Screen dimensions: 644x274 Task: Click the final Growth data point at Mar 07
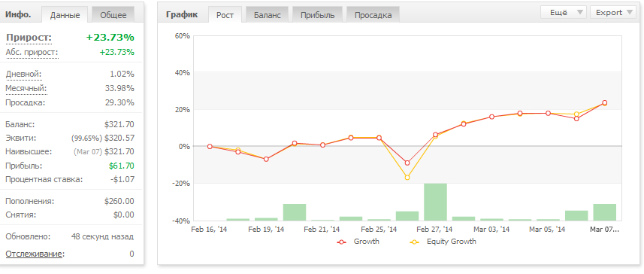point(605,103)
